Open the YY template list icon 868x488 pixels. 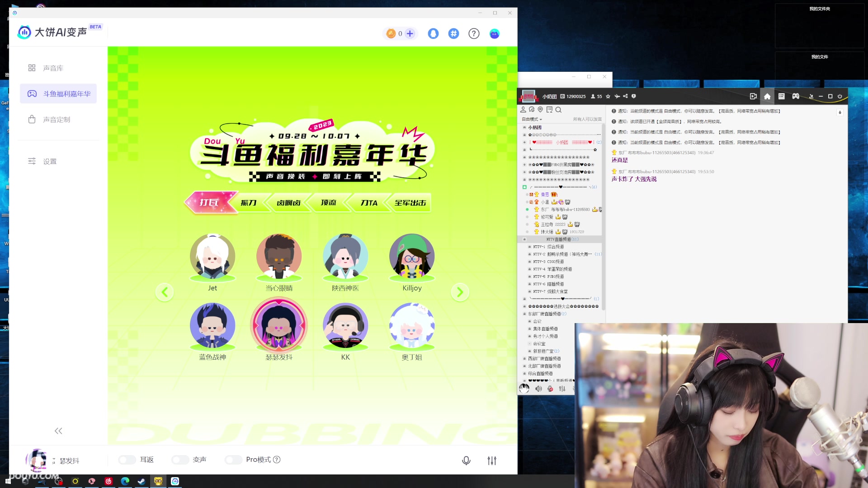pyautogui.click(x=781, y=96)
